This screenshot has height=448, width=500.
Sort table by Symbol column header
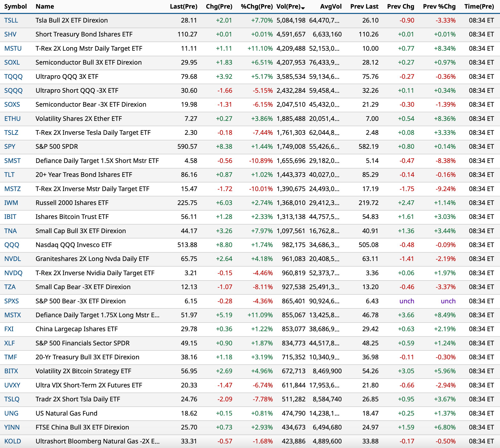[x=15, y=7]
